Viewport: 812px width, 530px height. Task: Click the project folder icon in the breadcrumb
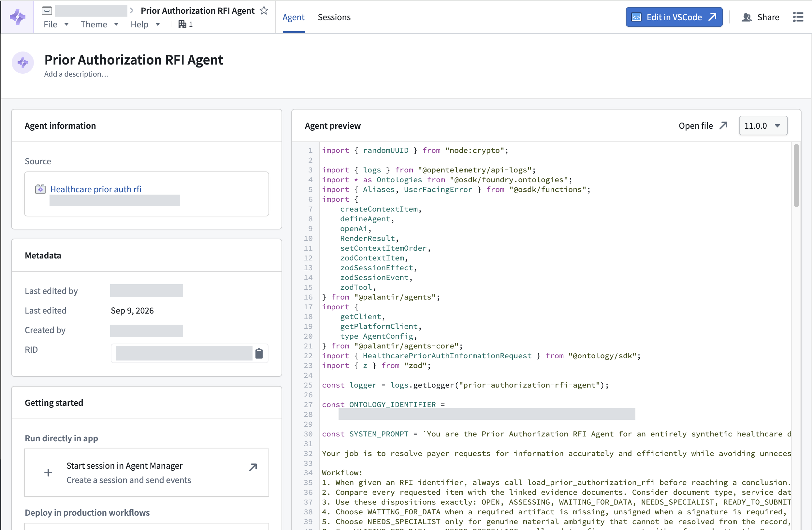(47, 10)
